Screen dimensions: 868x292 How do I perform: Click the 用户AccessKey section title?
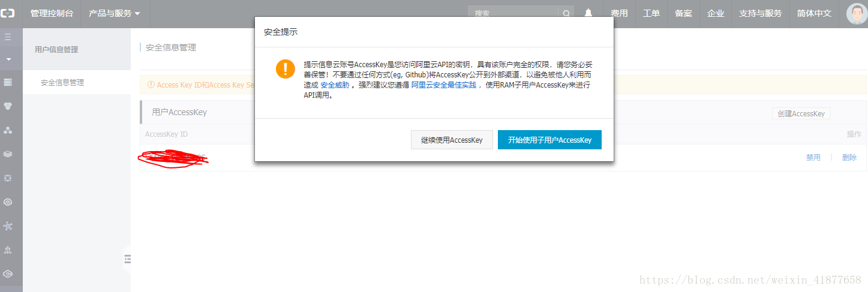point(179,112)
